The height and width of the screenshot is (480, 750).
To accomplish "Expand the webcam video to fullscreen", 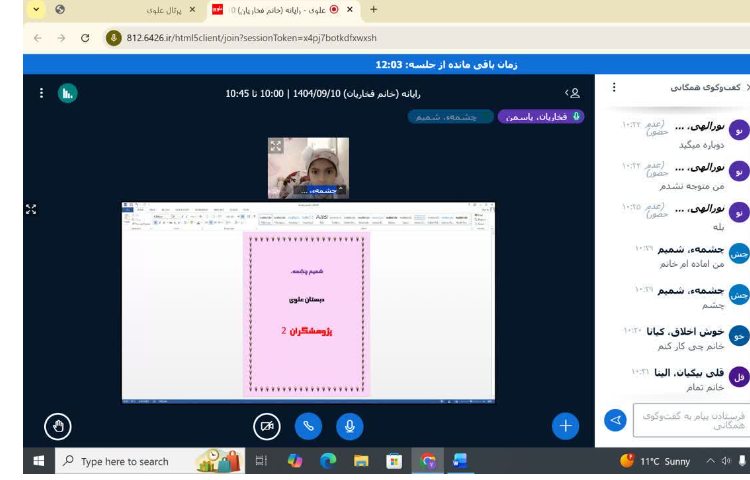I will 276,146.
